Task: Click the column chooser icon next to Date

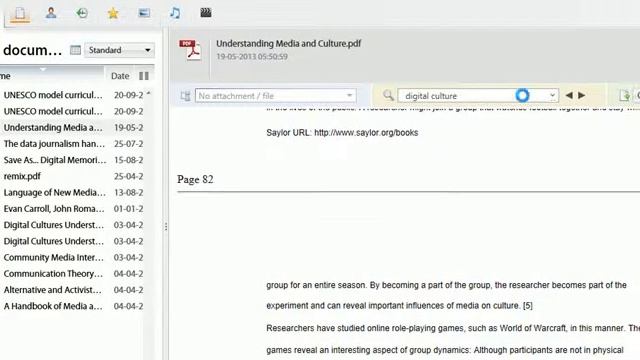Action: point(144,76)
